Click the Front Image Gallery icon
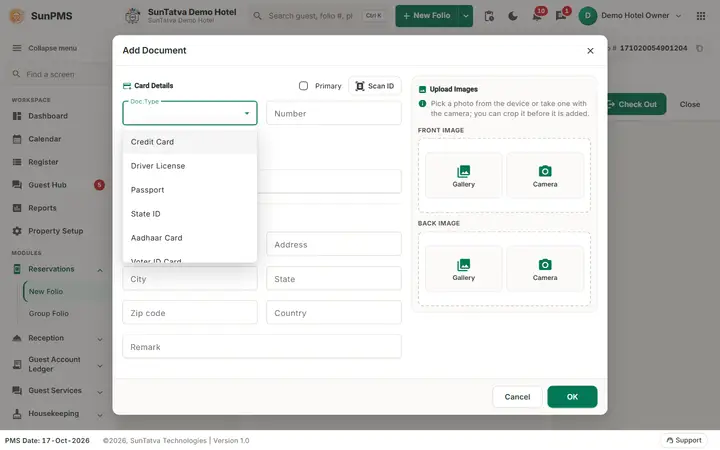The height and width of the screenshot is (450, 720). [463, 171]
